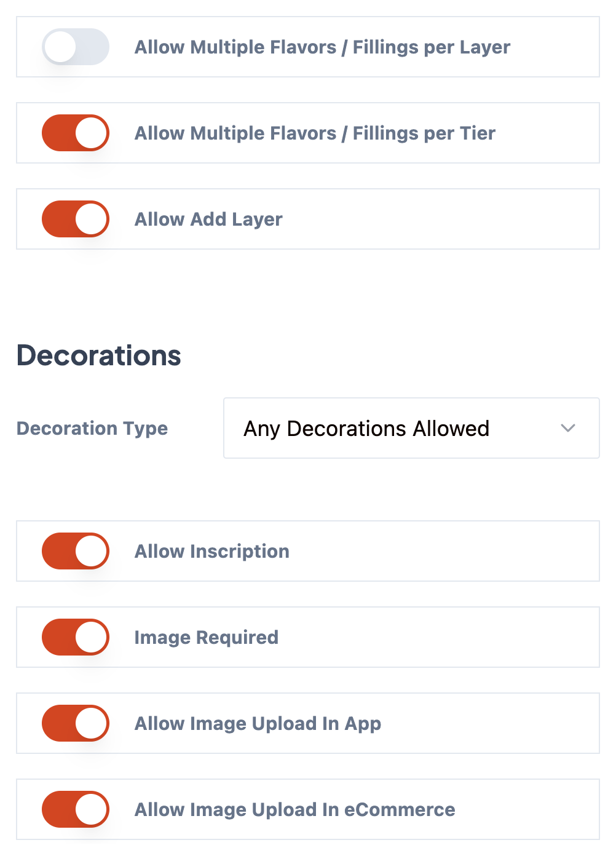Click the Allow Image Upload In App label
Image resolution: width=616 pixels, height=856 pixels.
[258, 723]
